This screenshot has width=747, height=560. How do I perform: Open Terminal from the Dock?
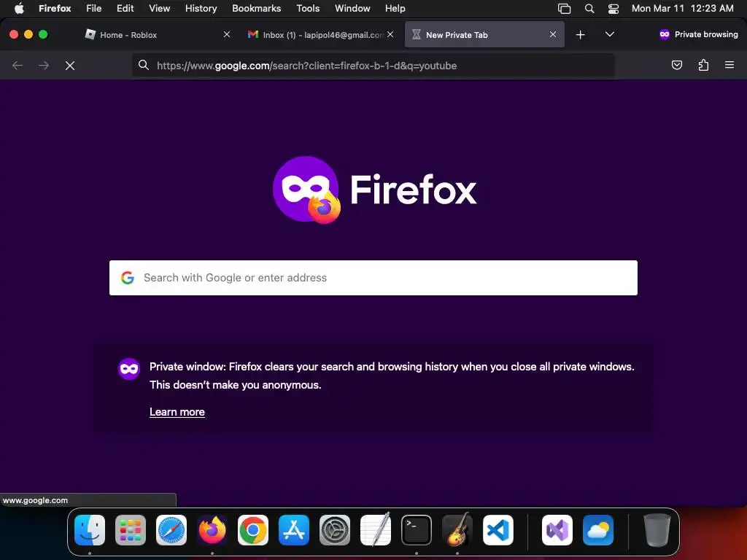pos(417,530)
